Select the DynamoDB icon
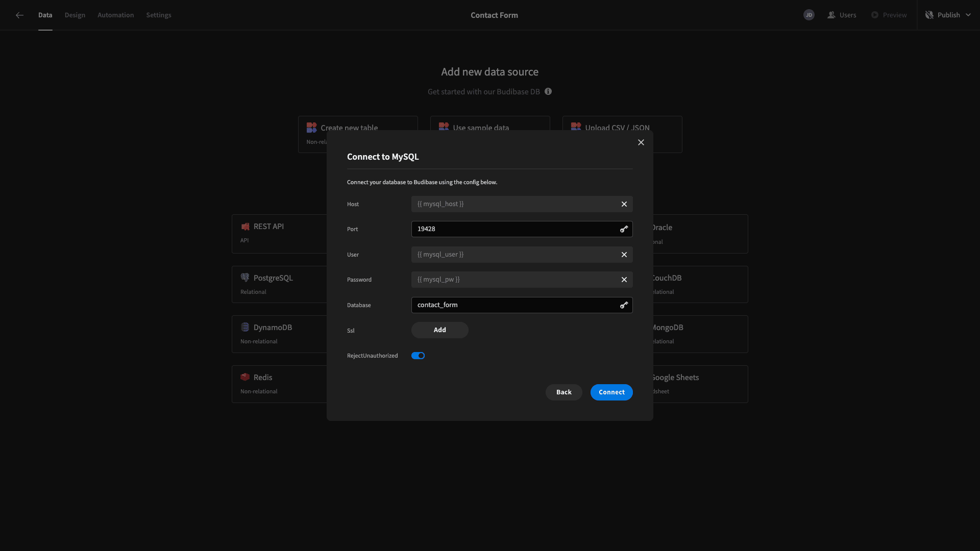980x551 pixels. click(x=245, y=327)
